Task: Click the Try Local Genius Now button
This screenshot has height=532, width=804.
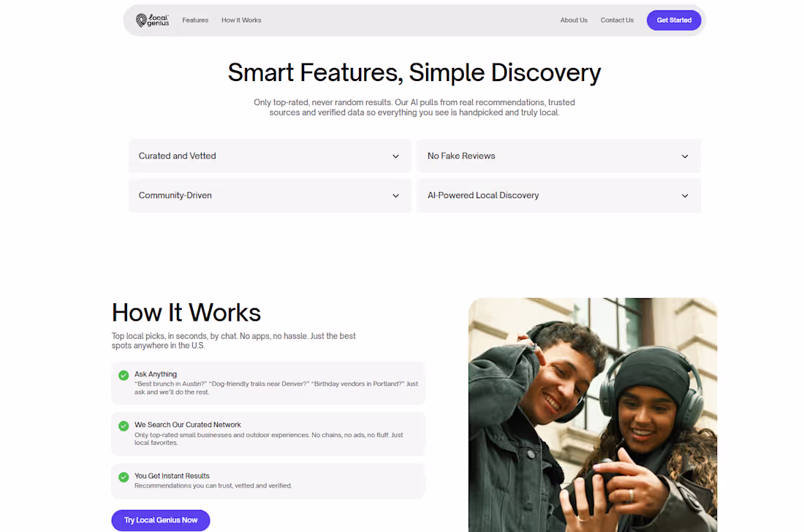Action: click(160, 520)
